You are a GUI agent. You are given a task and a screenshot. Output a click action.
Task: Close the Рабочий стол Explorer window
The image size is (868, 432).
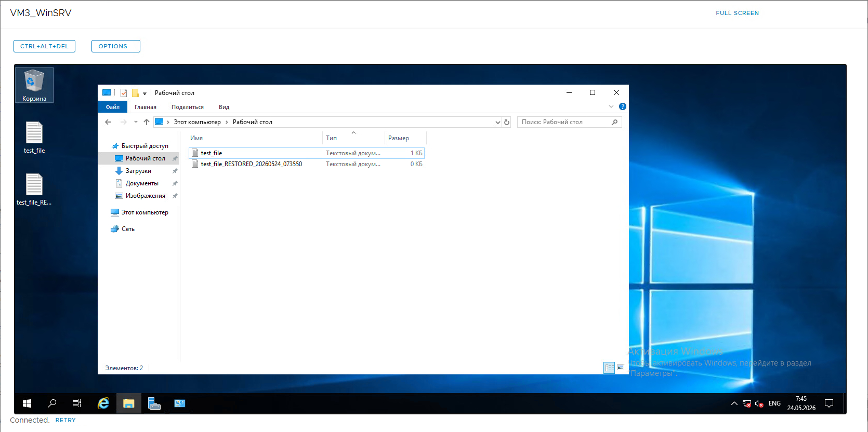coord(616,92)
